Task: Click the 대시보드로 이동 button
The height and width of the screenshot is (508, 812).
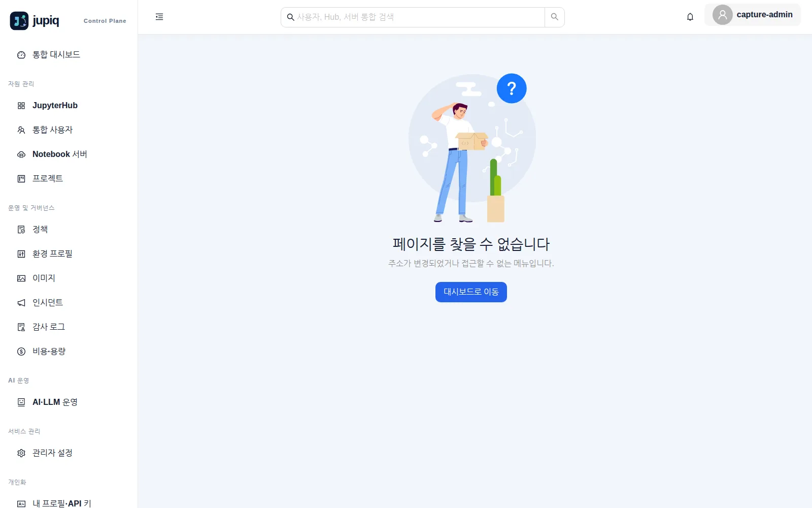Action: coord(471,292)
